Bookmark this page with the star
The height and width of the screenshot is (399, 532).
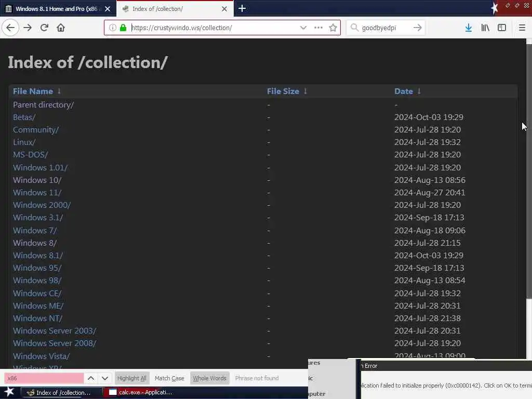[333, 28]
